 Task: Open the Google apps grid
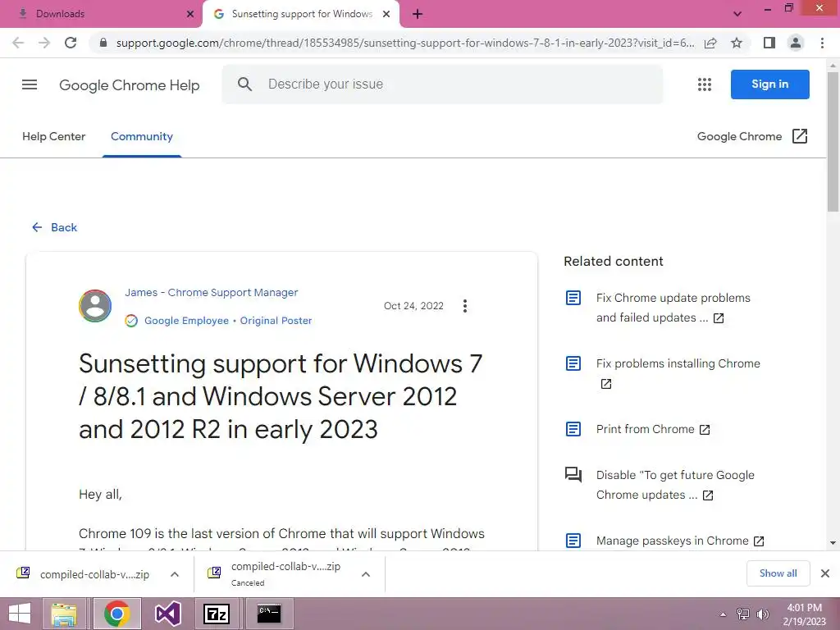click(x=705, y=84)
